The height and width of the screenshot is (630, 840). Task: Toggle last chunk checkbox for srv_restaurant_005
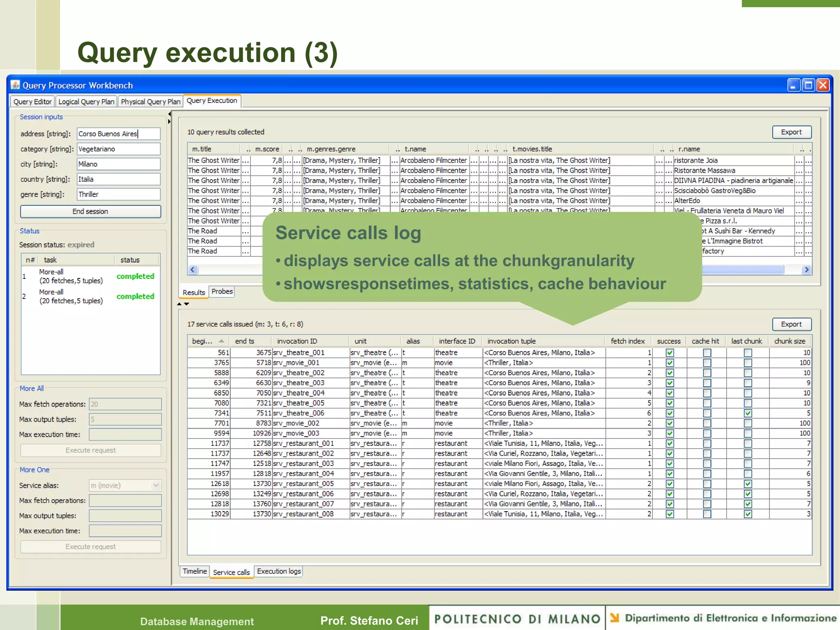coord(748,484)
